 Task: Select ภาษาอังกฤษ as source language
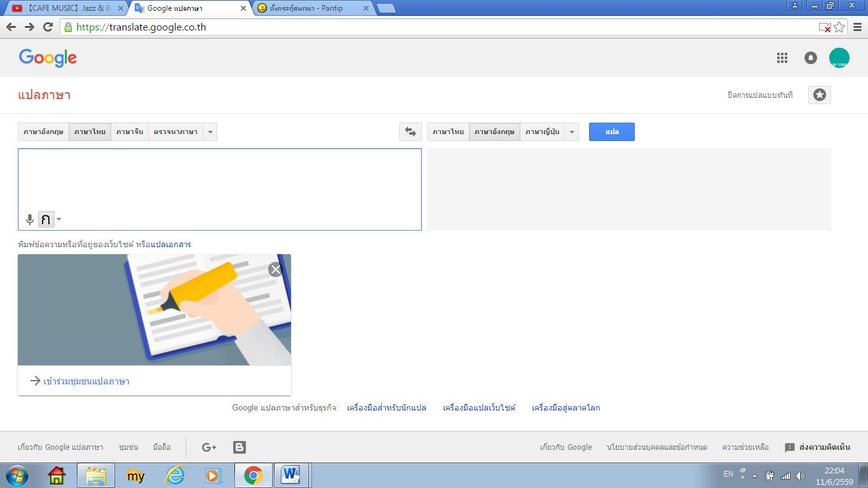[43, 132]
